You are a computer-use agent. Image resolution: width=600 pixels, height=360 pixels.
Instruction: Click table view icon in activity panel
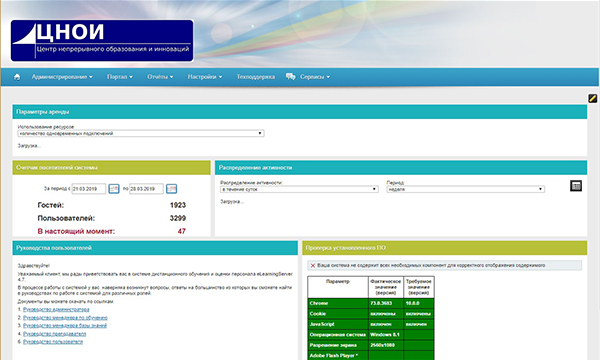tap(576, 186)
